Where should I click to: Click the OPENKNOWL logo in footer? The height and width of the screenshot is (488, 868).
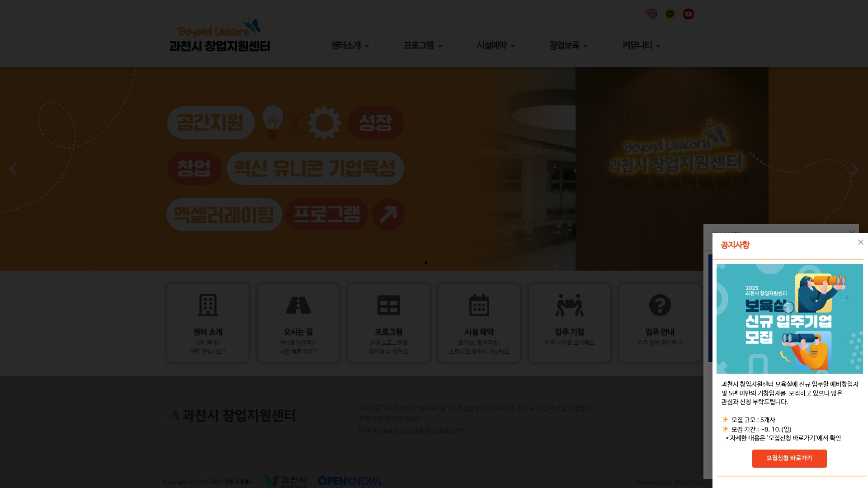350,481
